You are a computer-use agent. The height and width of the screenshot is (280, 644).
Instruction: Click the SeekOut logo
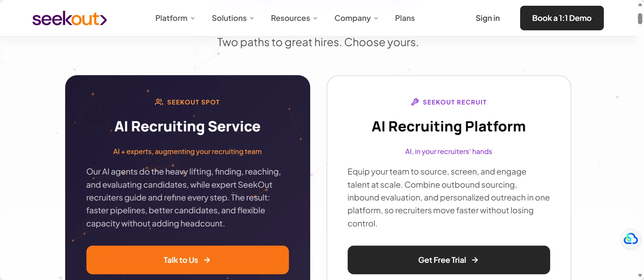tap(70, 19)
